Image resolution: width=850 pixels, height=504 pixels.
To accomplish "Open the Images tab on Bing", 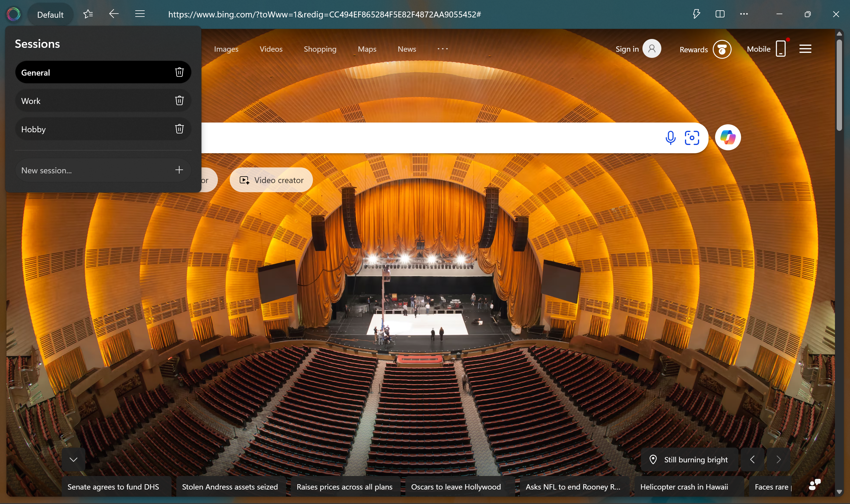I will pyautogui.click(x=226, y=49).
